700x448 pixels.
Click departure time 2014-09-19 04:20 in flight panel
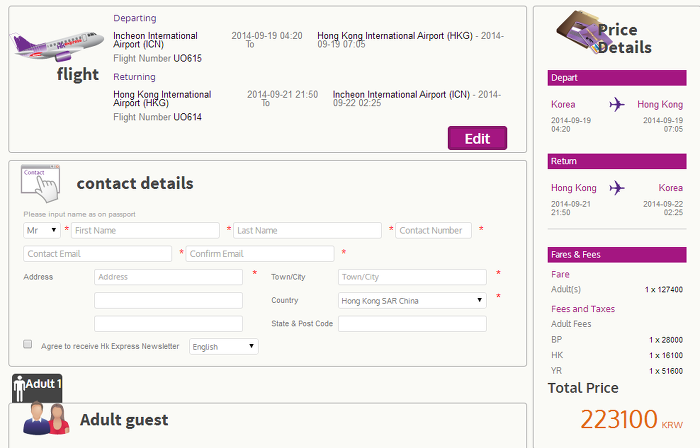tap(267, 36)
